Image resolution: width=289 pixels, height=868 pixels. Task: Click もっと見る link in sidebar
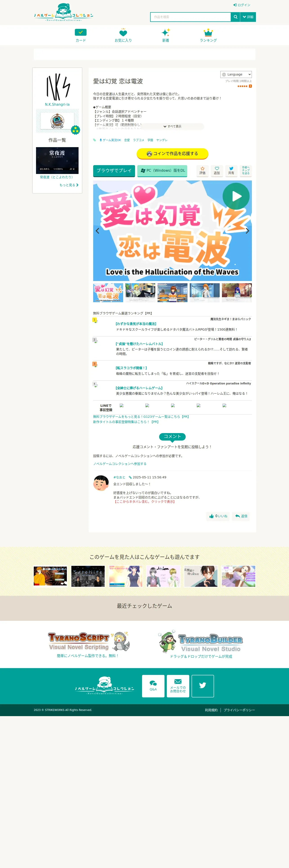click(x=69, y=185)
